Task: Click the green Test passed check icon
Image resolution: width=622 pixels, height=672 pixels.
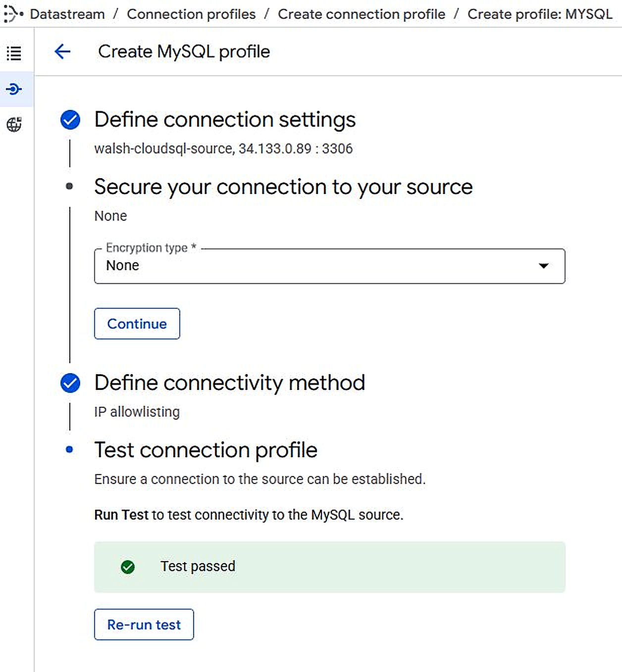Action: click(x=128, y=567)
